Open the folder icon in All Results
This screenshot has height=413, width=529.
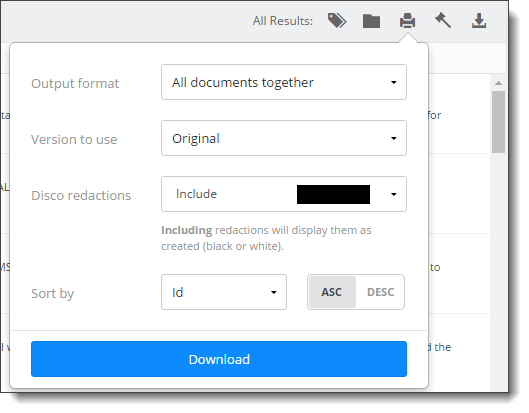pyautogui.click(x=371, y=21)
